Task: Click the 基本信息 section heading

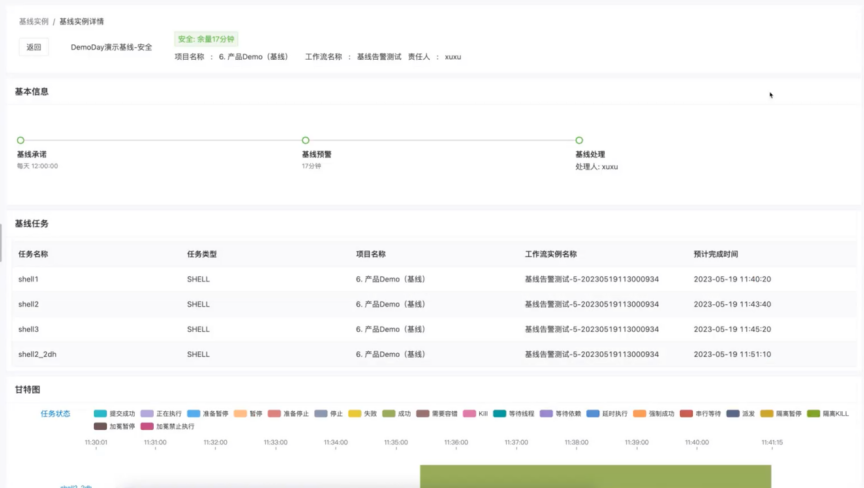Action: (x=31, y=92)
